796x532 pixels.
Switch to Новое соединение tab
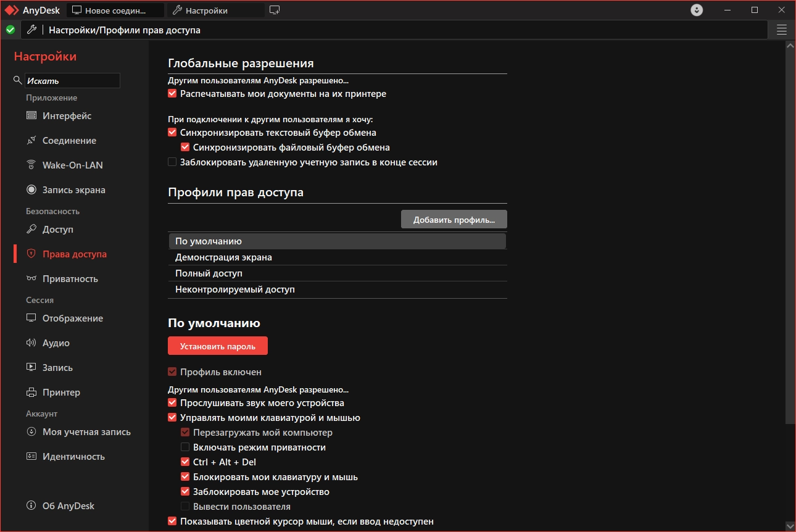click(x=115, y=10)
